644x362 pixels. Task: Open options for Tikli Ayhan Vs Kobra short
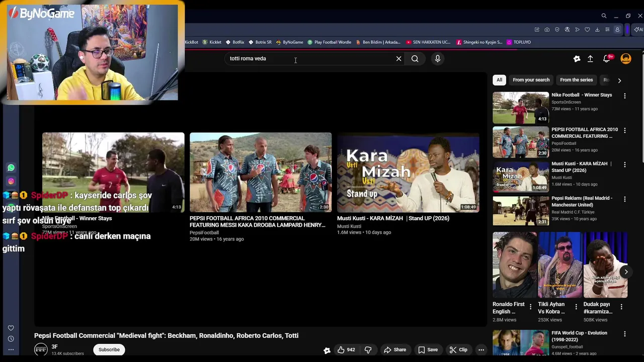coord(576,306)
